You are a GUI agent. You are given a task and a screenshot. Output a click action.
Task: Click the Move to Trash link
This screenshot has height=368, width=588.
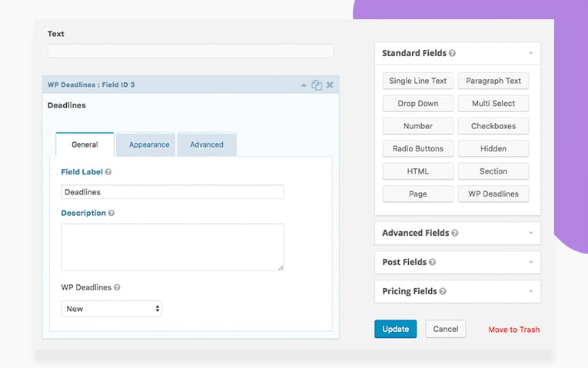click(513, 330)
